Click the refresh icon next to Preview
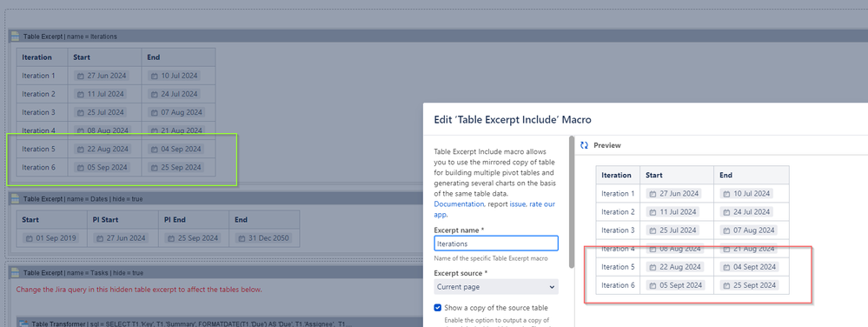 tap(584, 145)
